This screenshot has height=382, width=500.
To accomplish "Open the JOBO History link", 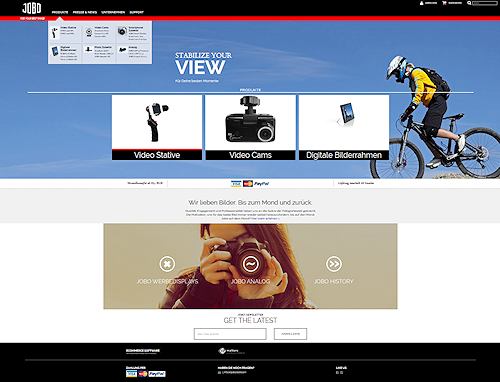I will 333,281.
